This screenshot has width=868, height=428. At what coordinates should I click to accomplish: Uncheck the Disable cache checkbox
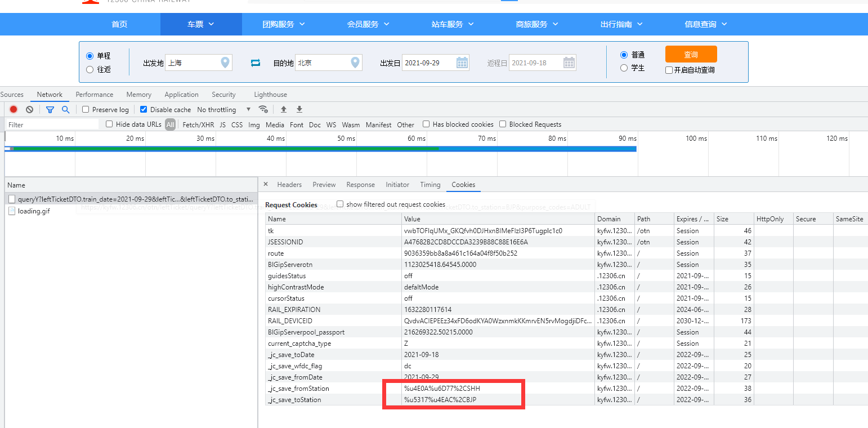coord(144,109)
